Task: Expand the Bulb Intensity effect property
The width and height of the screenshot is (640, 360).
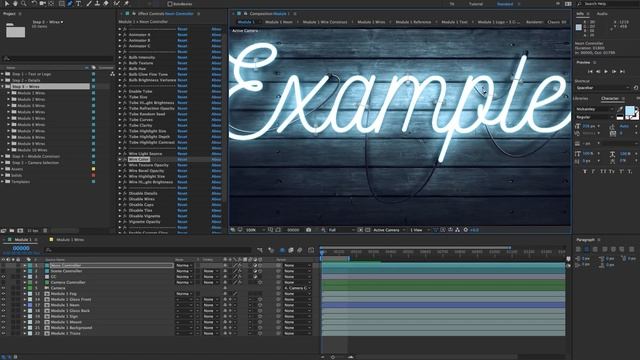Action: click(x=120, y=58)
